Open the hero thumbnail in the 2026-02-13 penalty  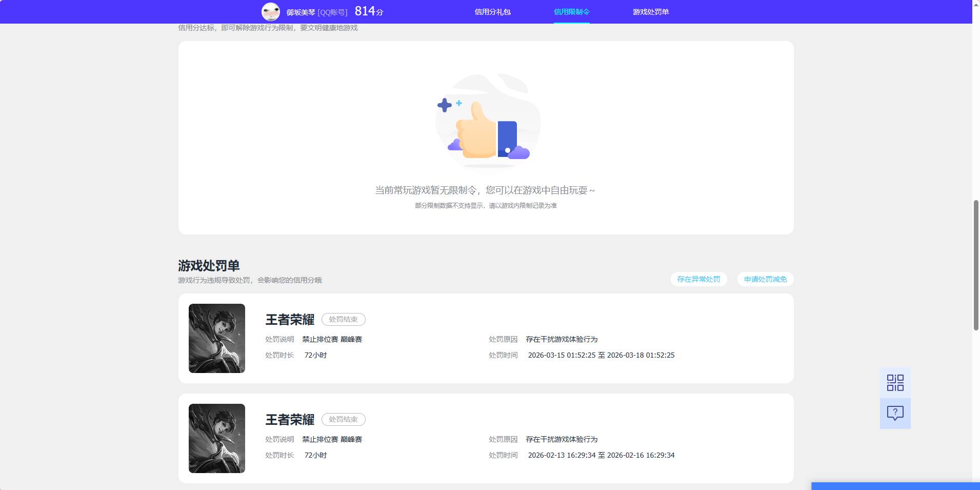[x=217, y=438]
